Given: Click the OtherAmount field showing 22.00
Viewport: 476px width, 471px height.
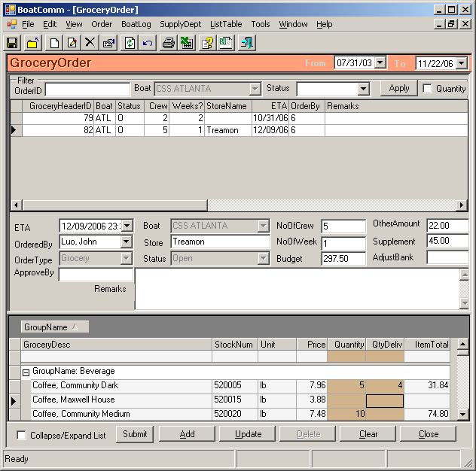Looking at the screenshot, I should click(x=447, y=225).
